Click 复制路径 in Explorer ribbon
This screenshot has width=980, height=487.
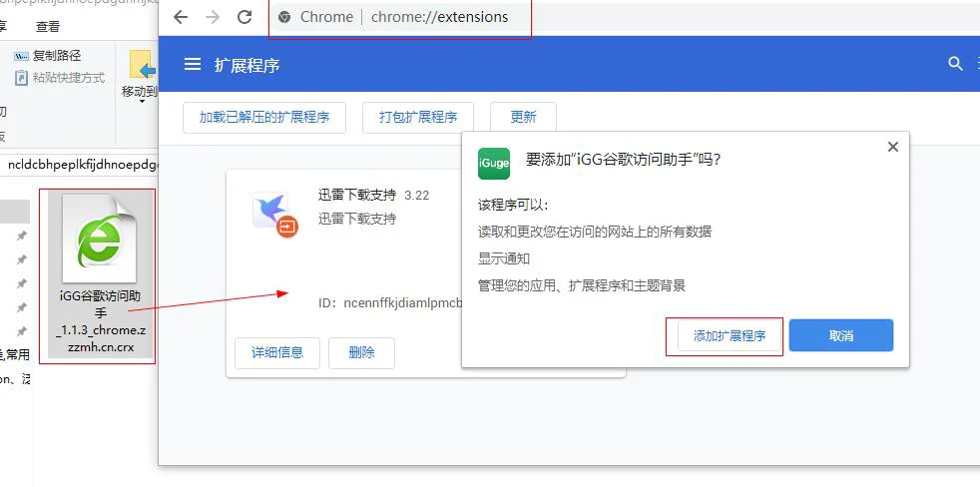[49, 56]
